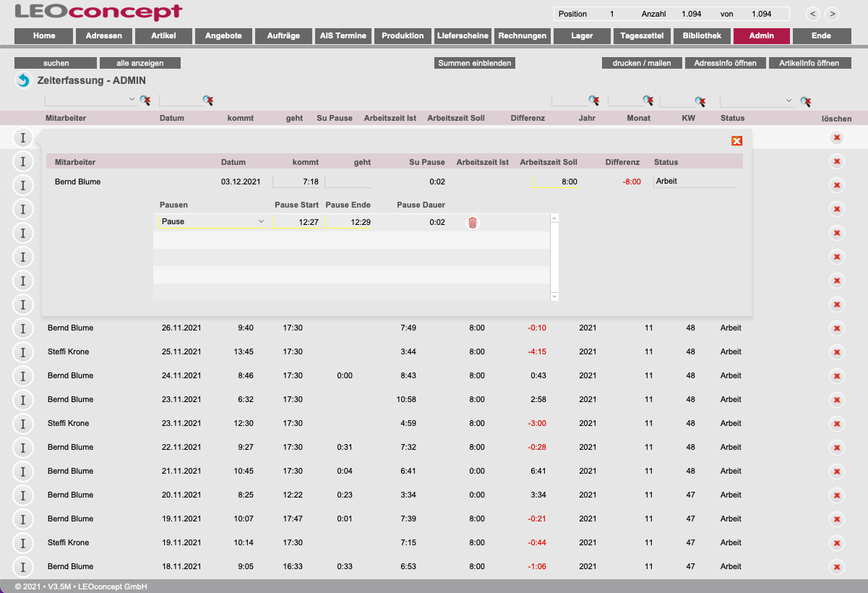Image resolution: width=868 pixels, height=593 pixels.
Task: Click the magnifier icon beside the Datum filter
Action: click(208, 101)
